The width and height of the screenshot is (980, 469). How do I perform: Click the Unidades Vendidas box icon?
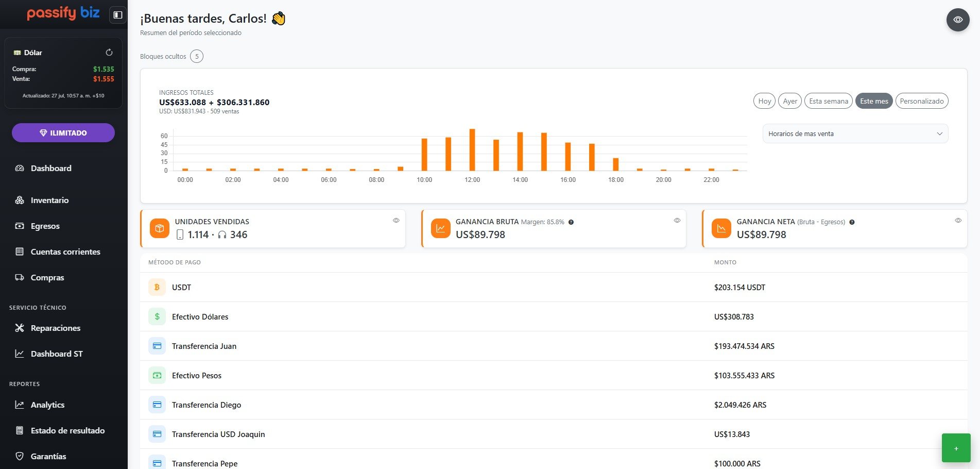coord(160,228)
